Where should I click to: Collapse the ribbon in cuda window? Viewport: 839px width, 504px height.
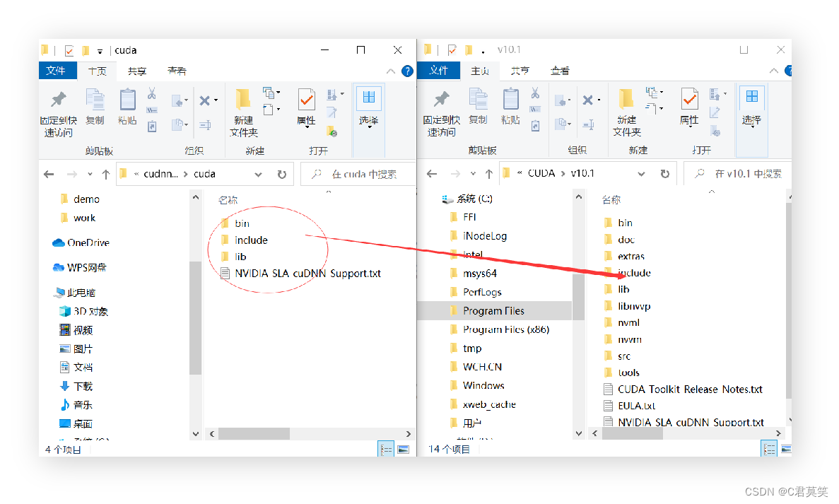pos(391,71)
